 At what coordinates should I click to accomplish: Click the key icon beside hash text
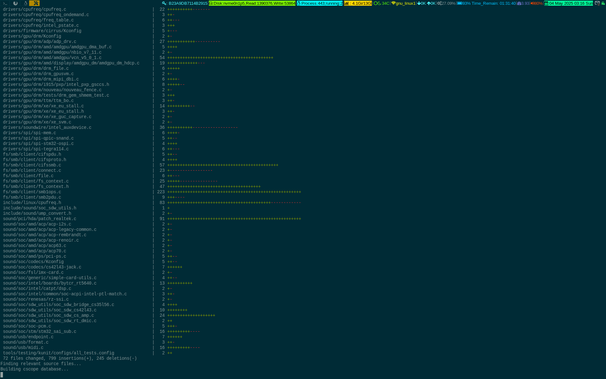164,3
